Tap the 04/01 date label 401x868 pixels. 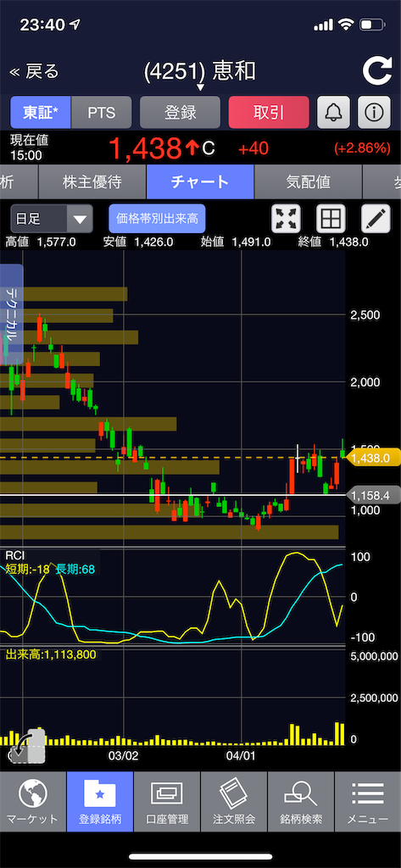(242, 755)
